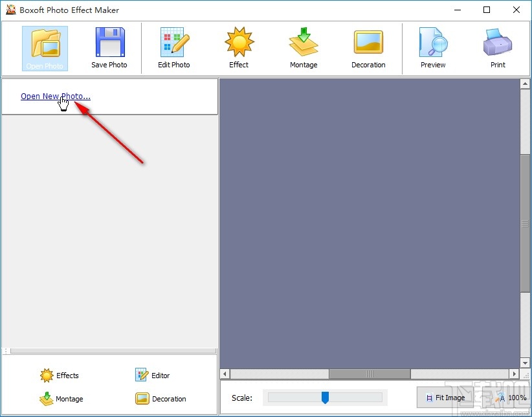This screenshot has width=532, height=417.
Task: Click the Scale slider handle
Action: pos(325,398)
